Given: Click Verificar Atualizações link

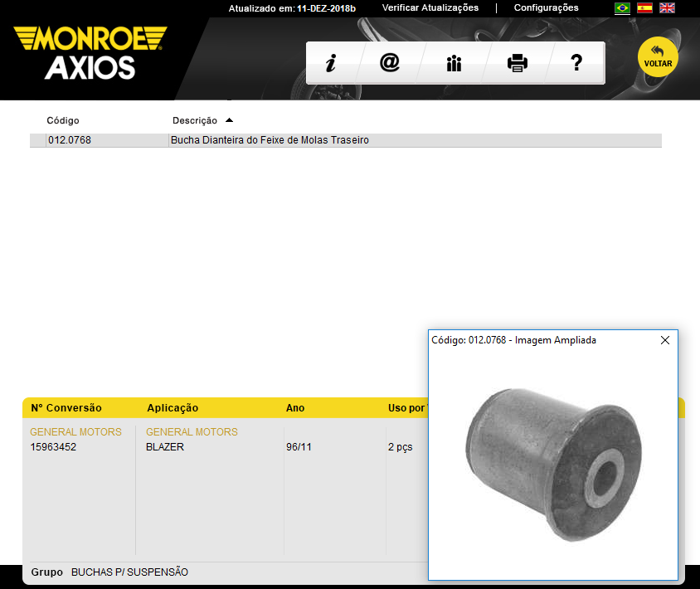Looking at the screenshot, I should [x=430, y=7].
